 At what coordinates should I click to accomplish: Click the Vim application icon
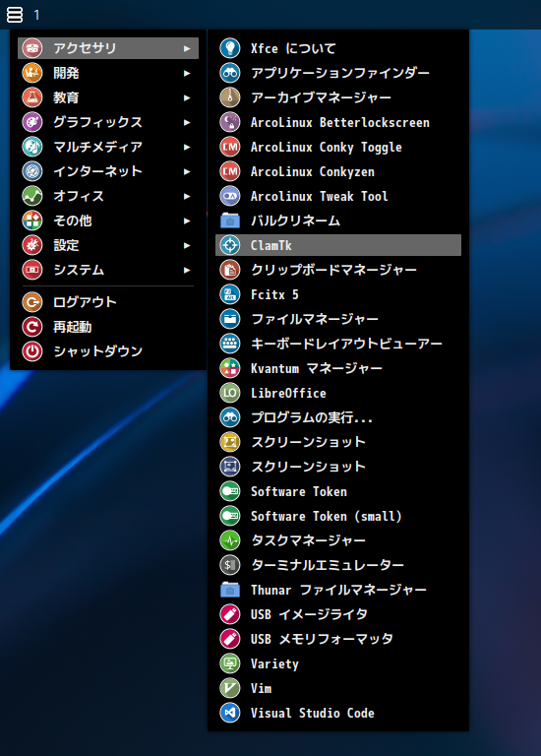coord(230,688)
